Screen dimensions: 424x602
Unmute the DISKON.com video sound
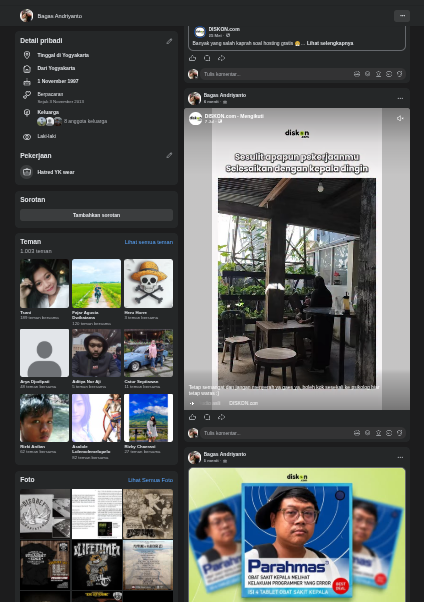click(400, 119)
